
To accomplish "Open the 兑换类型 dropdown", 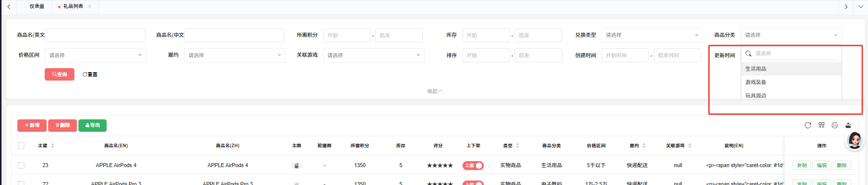I will (652, 35).
